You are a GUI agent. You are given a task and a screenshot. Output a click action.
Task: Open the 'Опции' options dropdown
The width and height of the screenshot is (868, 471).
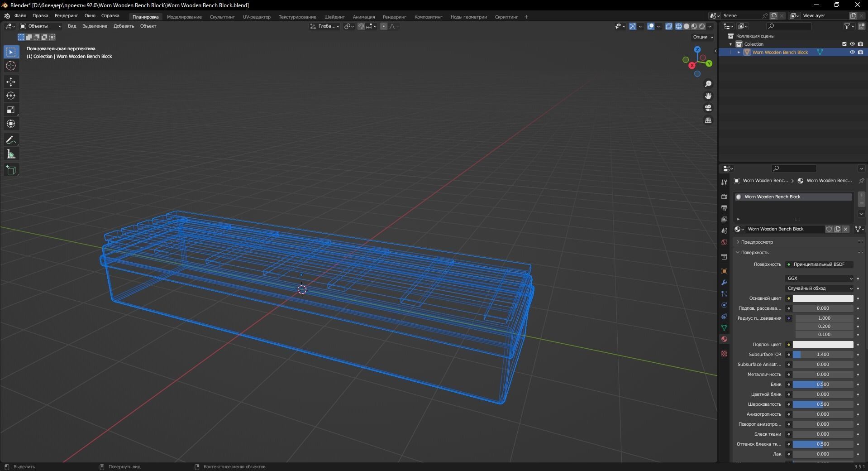point(703,37)
